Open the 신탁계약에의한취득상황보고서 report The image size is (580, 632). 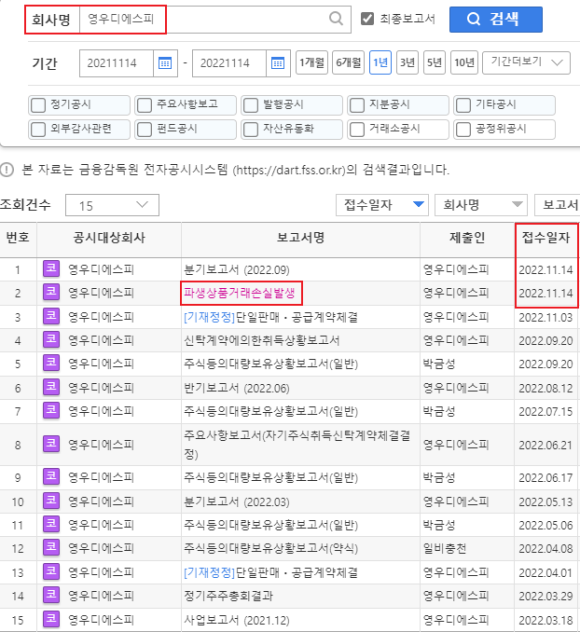262,340
